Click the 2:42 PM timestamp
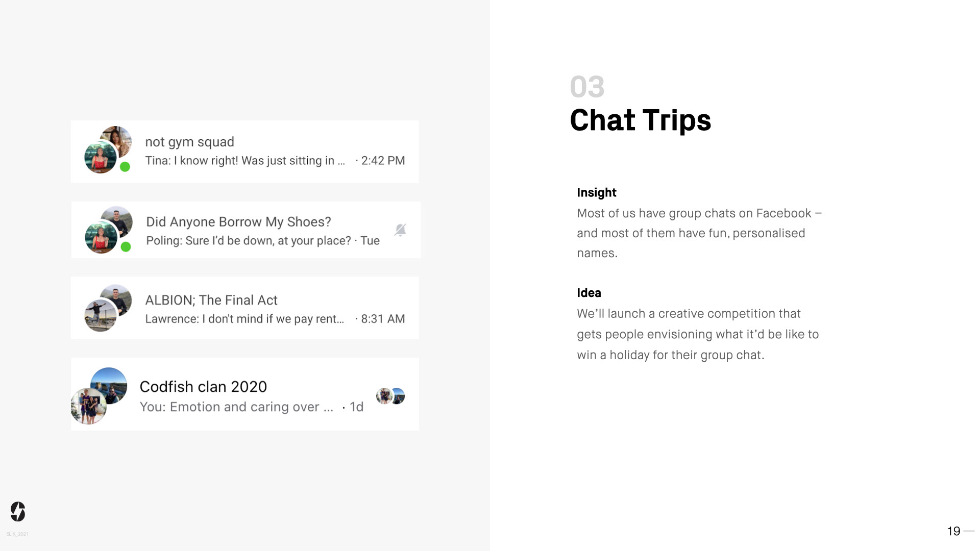This screenshot has width=980, height=551. [383, 161]
